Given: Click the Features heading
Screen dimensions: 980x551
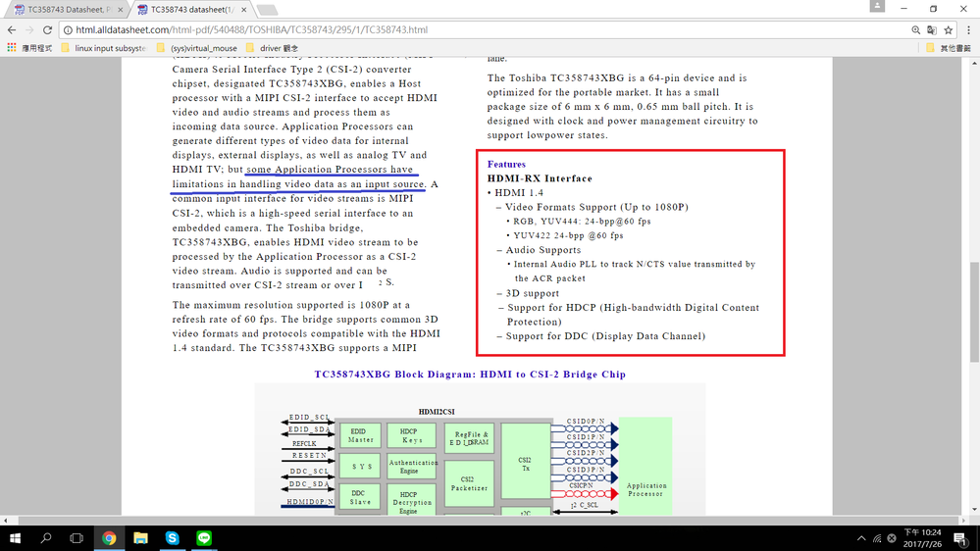Looking at the screenshot, I should tap(506, 165).
